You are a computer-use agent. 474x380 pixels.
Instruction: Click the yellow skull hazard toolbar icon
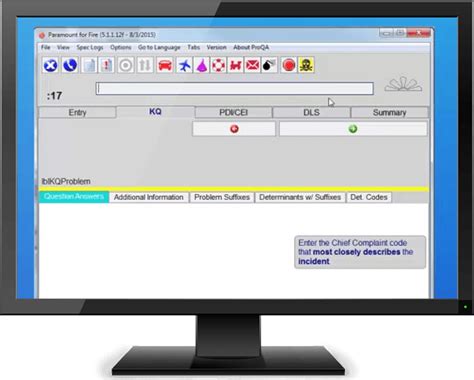pos(306,65)
